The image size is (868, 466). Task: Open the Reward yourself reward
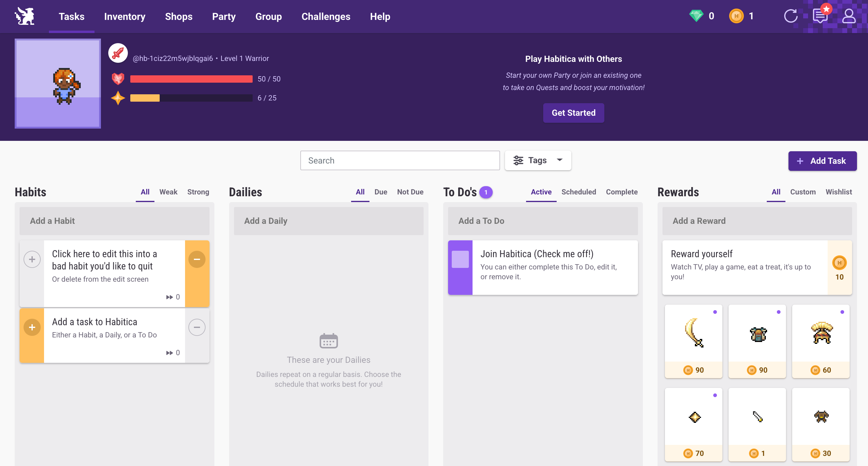coord(745,268)
